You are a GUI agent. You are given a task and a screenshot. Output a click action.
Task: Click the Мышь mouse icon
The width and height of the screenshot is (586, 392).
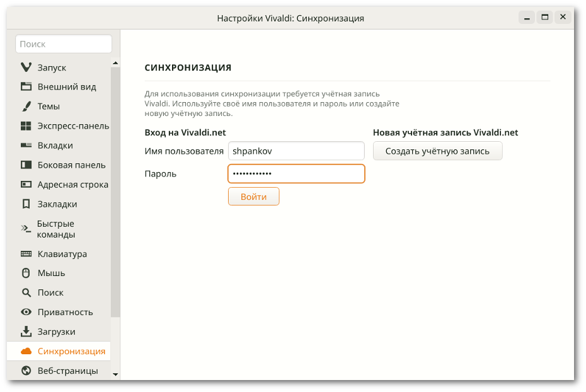(26, 273)
